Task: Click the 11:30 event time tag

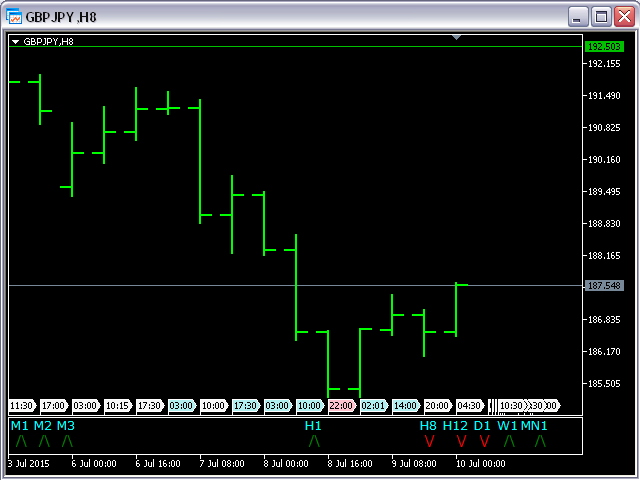Action: 22,406
